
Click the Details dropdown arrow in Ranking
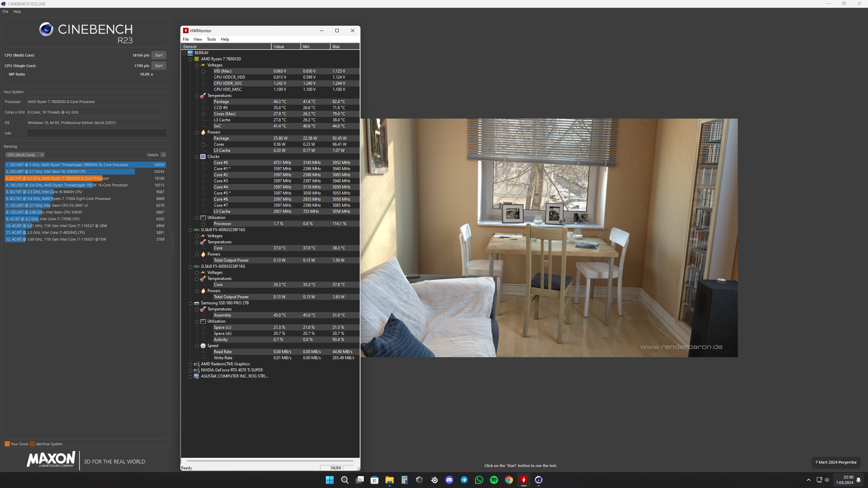[163, 155]
